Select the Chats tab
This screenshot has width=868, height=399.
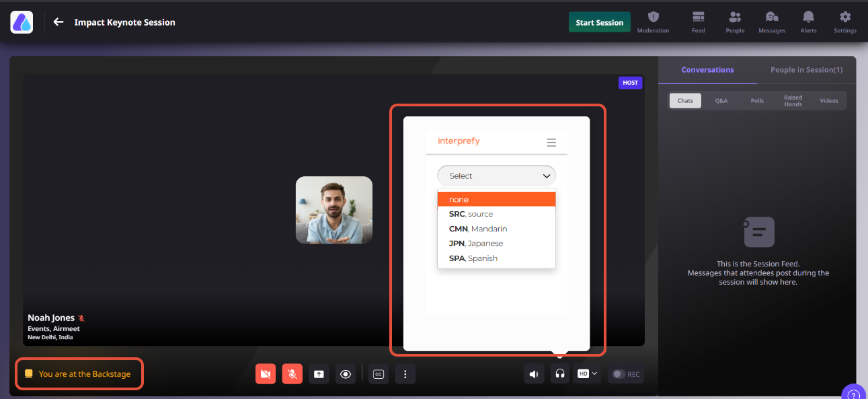coord(685,101)
